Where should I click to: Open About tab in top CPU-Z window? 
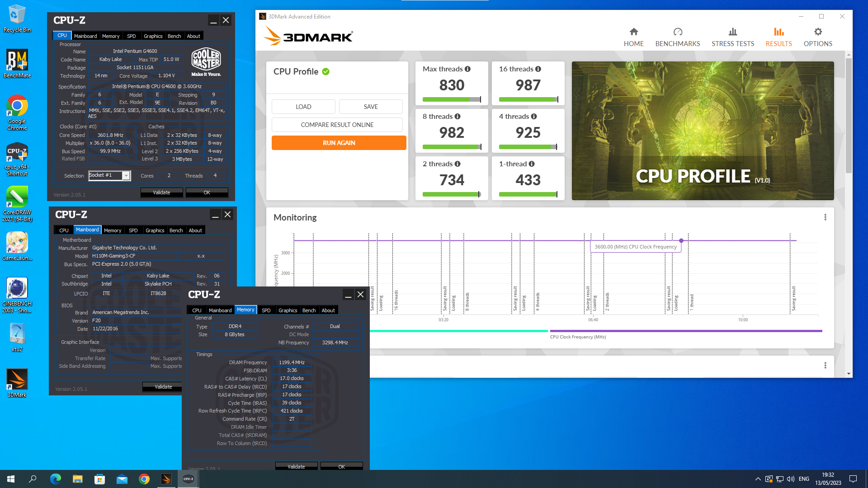(x=193, y=36)
